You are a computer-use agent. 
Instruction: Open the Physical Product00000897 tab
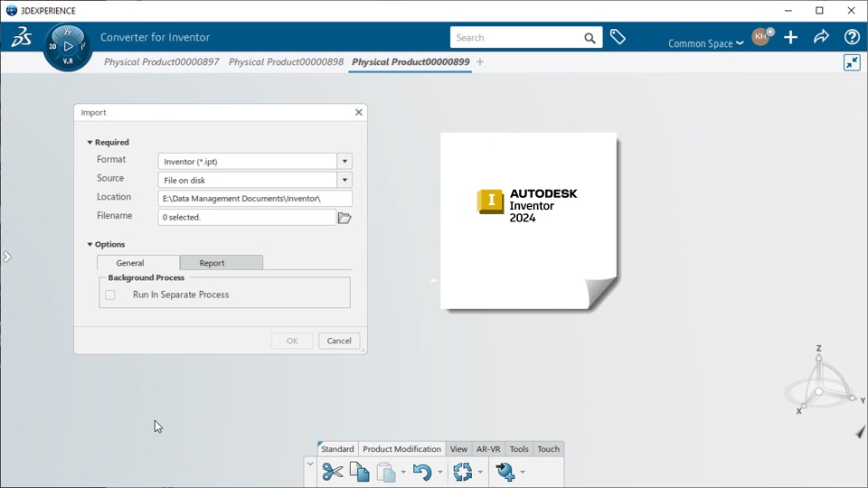(x=162, y=62)
